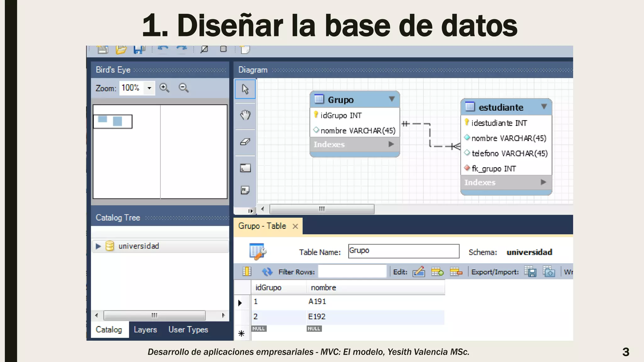The image size is (644, 362).
Task: Click the NULL cell under nombre
Action: coord(314,329)
